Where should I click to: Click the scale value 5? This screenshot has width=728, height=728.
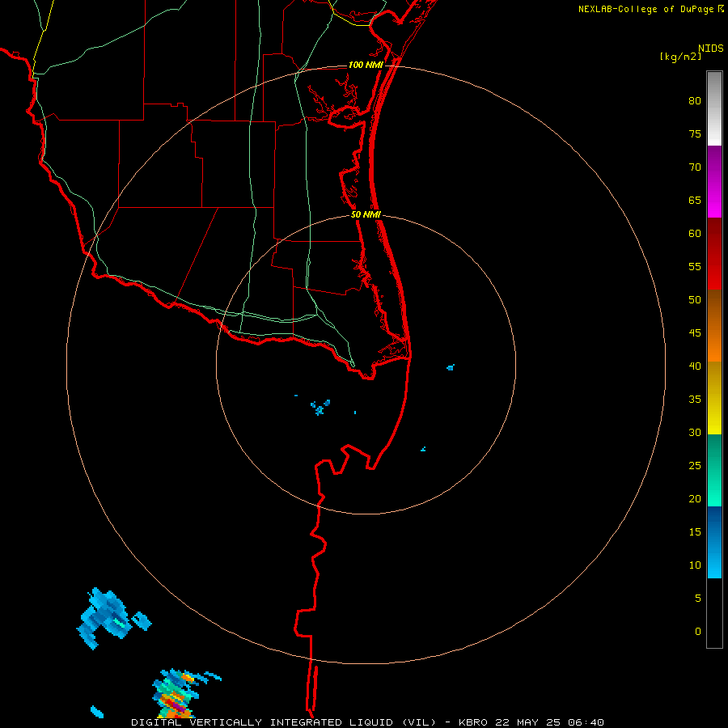pos(698,598)
